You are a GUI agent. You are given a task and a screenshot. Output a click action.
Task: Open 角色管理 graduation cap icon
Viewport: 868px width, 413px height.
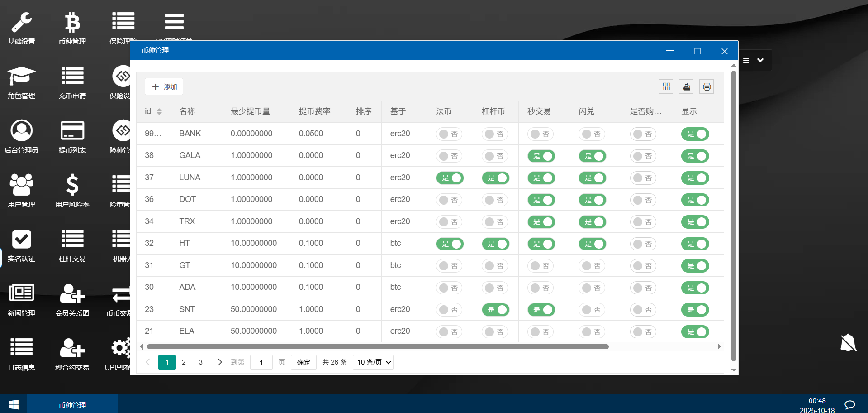21,77
